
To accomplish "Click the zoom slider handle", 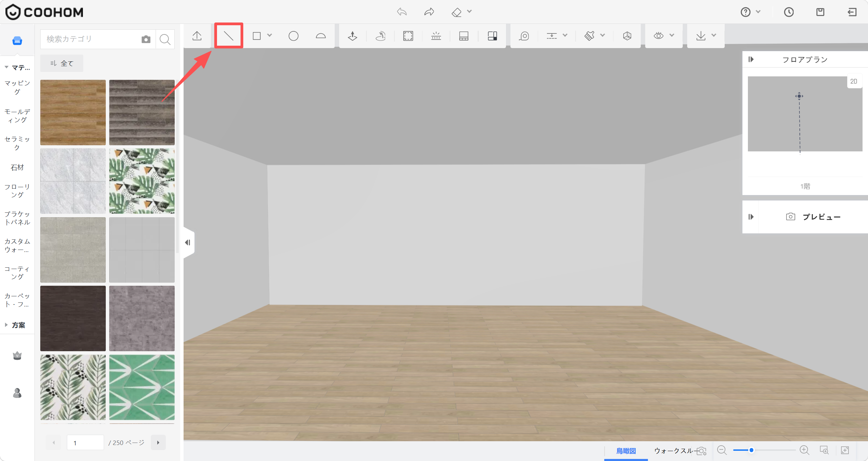I will point(751,450).
